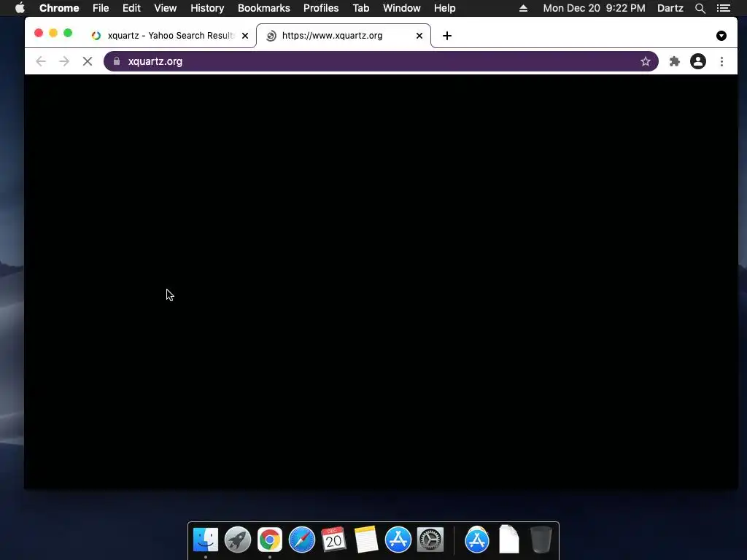747x560 pixels.
Task: Open Google Chrome from the Dock
Action: (270, 540)
